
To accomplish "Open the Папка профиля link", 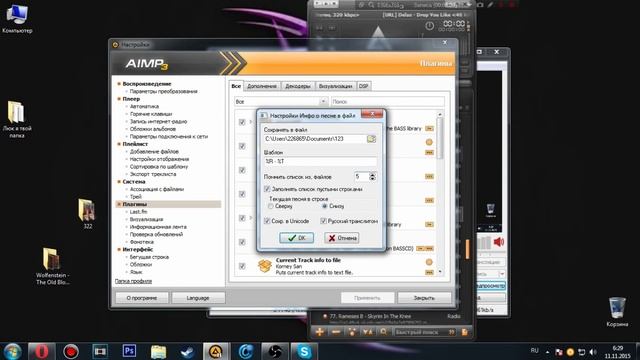I will 133,281.
